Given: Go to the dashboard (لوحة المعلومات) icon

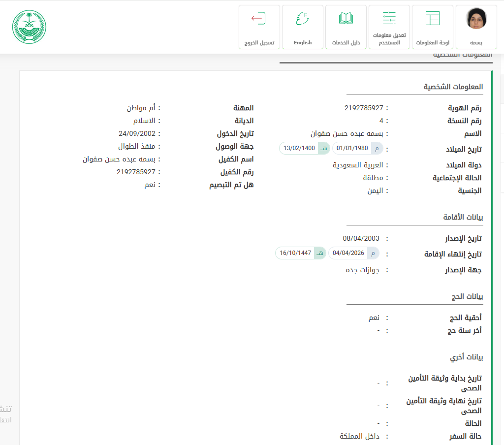Looking at the screenshot, I should pos(432,19).
